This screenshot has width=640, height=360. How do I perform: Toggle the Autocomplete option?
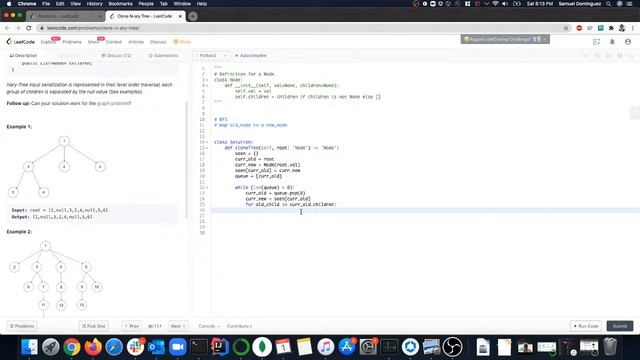pyautogui.click(x=251, y=56)
